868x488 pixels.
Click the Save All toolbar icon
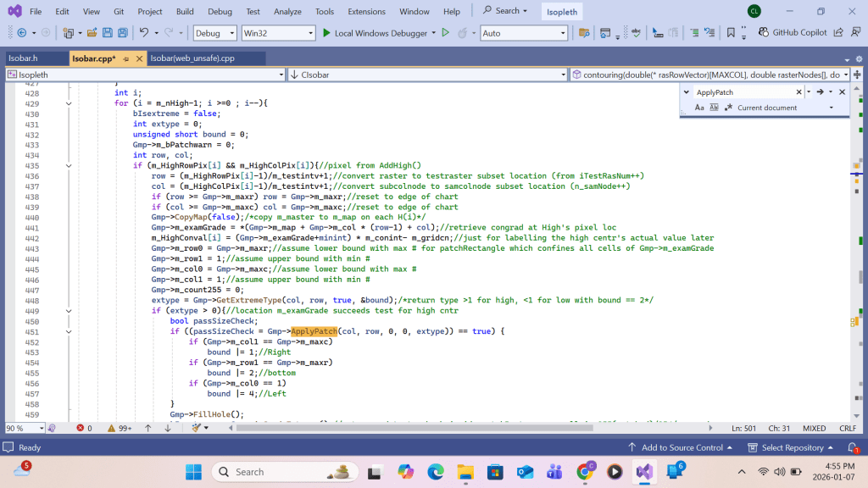coord(123,33)
